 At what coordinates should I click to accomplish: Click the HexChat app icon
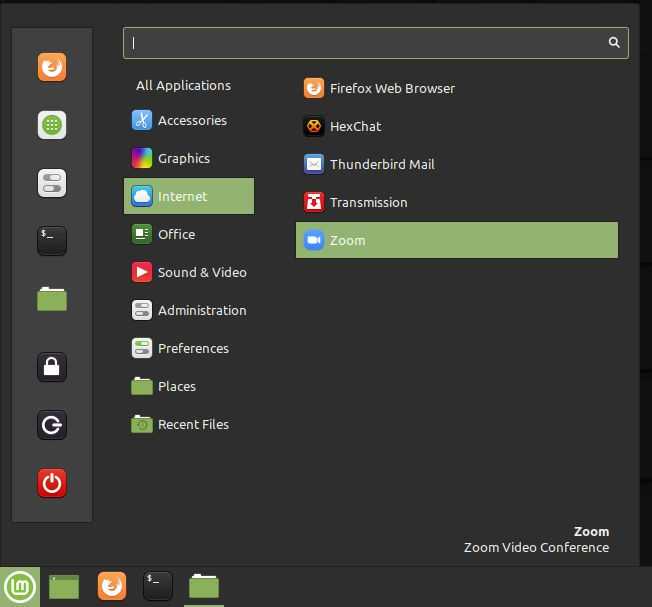[314, 126]
